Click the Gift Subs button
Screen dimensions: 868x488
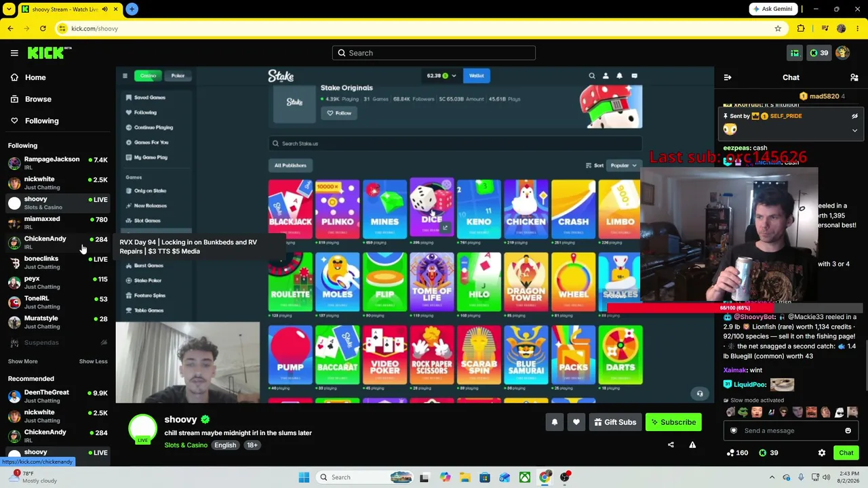(615, 422)
